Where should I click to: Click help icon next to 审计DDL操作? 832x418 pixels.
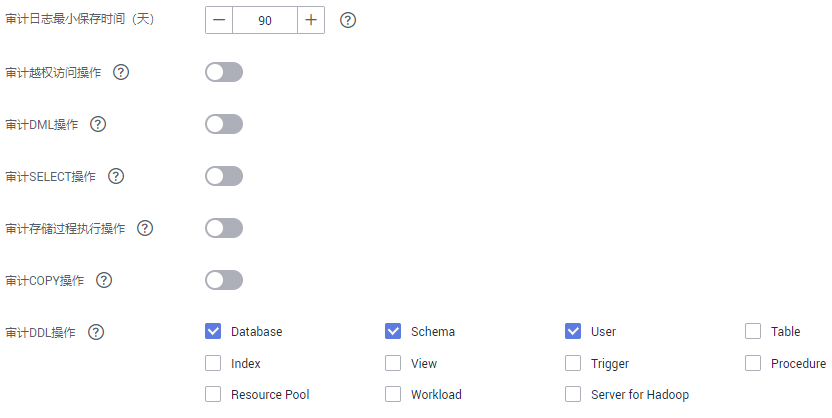pos(95,332)
